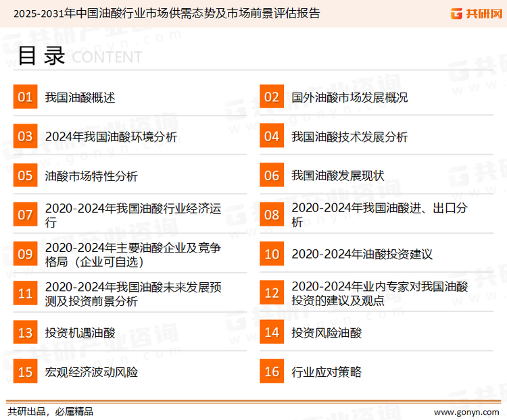Viewport: 507px width, 420px height.
Task: Click the orange 07 number box
Action: pyautogui.click(x=25, y=215)
